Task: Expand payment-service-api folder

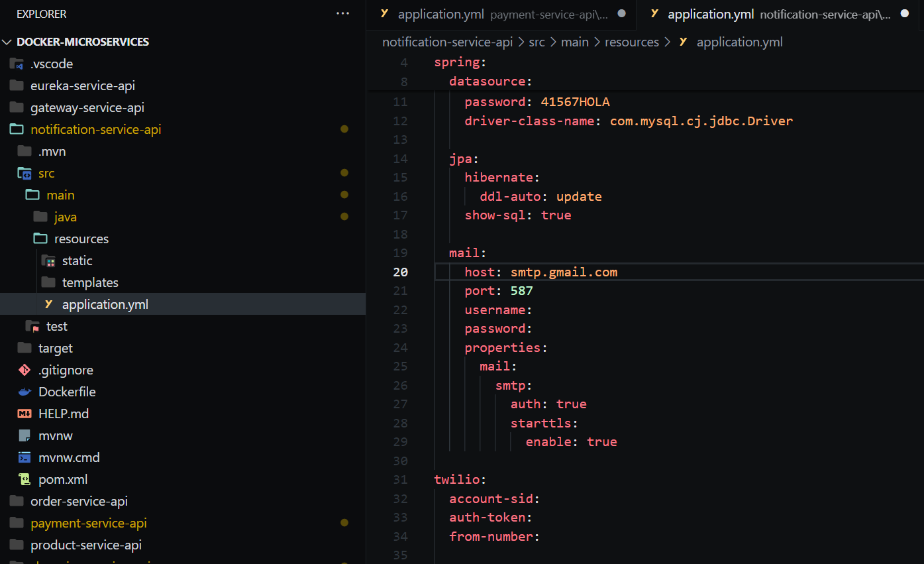Action: click(x=89, y=523)
